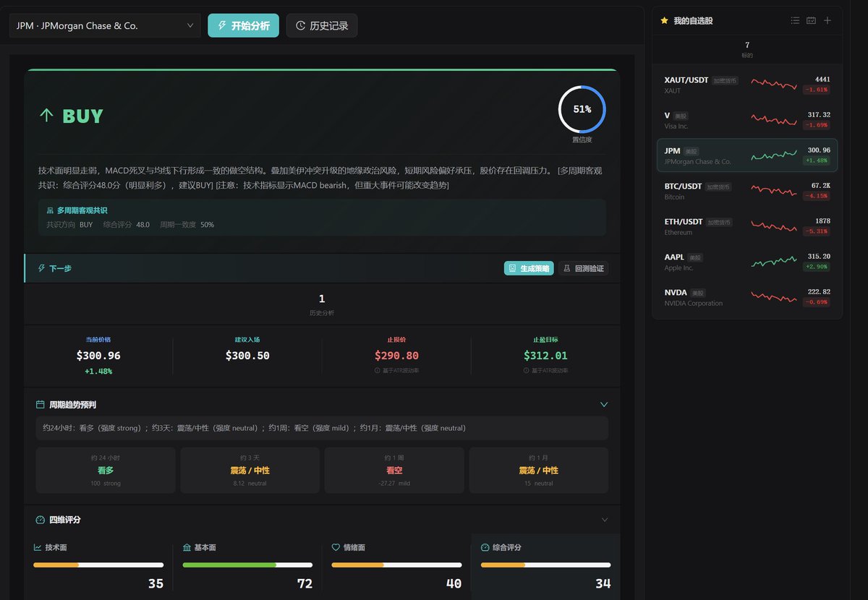
Task: Click the 技术面 score 35
Action: tap(156, 583)
